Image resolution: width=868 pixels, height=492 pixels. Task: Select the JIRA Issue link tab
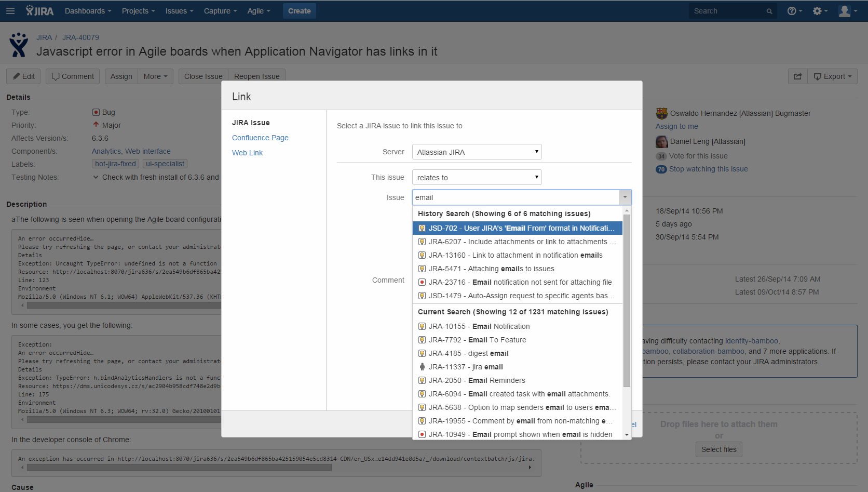(251, 123)
